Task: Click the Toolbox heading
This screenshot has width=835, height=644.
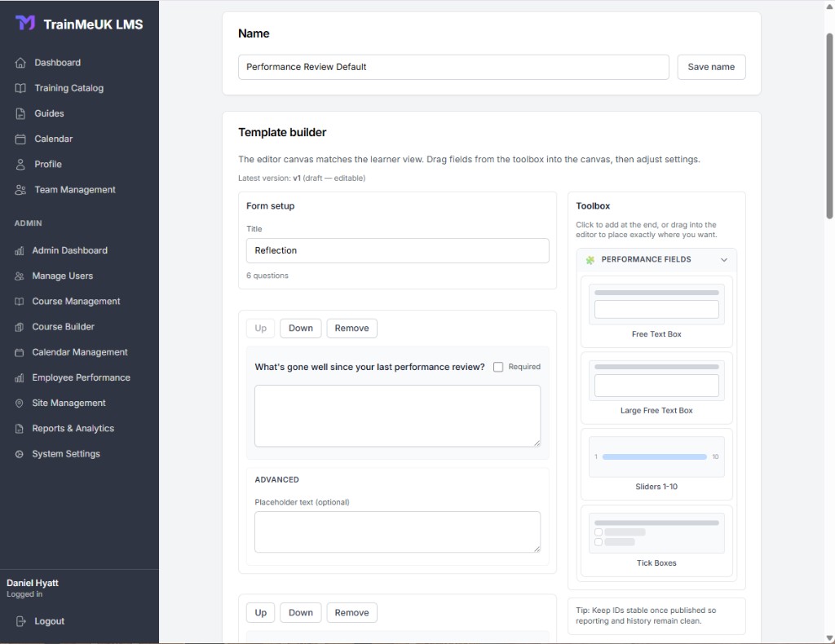Action: coord(593,206)
